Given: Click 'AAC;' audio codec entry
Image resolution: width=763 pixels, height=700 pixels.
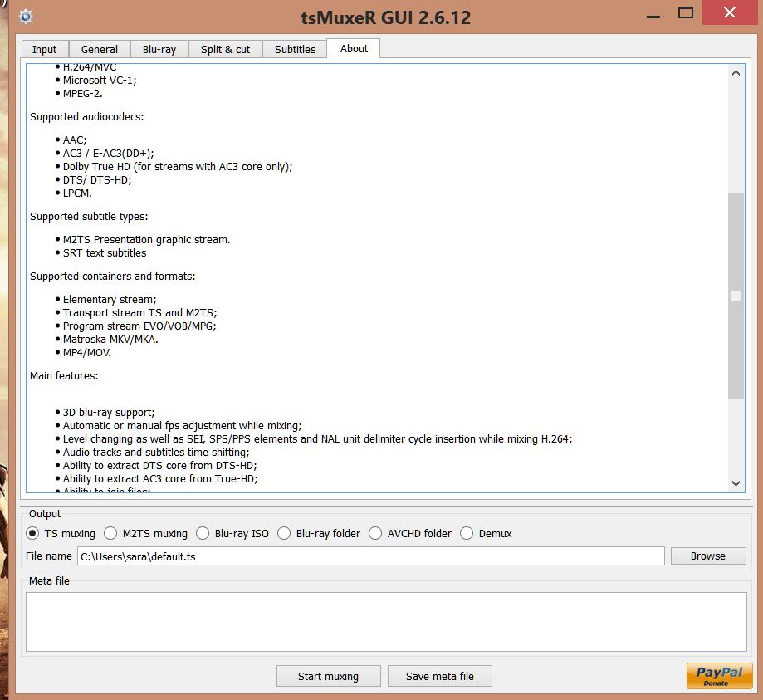Looking at the screenshot, I should click(x=75, y=140).
